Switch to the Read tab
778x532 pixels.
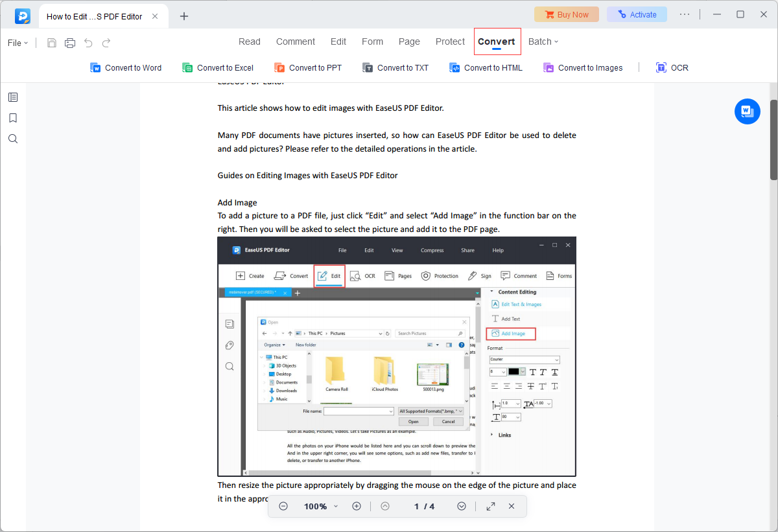point(250,41)
